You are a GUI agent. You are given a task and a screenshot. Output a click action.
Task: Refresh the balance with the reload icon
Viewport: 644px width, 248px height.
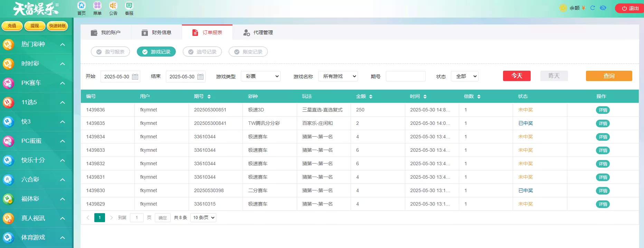tap(593, 8)
